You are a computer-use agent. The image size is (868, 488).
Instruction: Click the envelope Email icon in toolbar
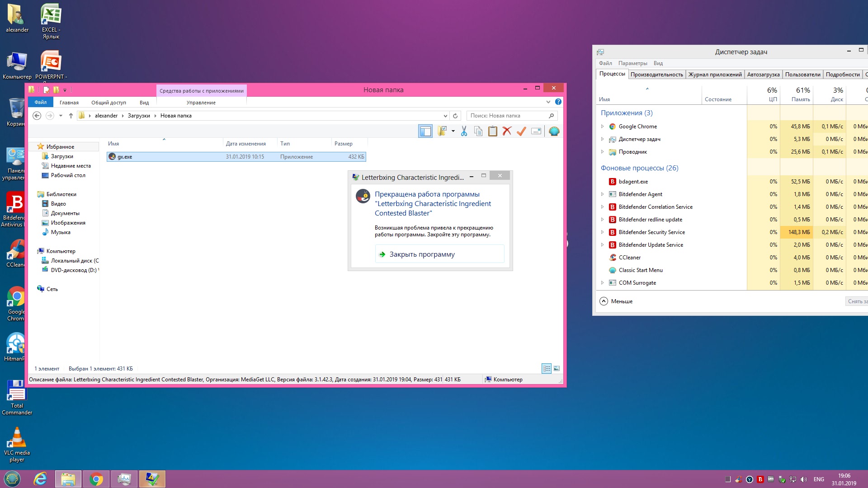click(536, 131)
